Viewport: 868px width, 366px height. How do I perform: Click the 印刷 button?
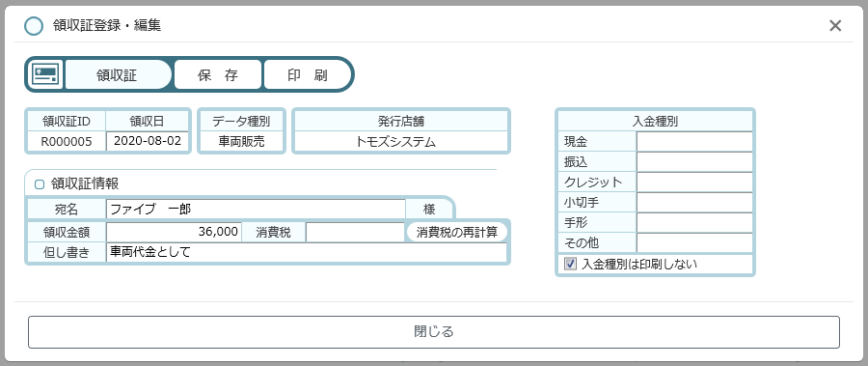pos(307,74)
